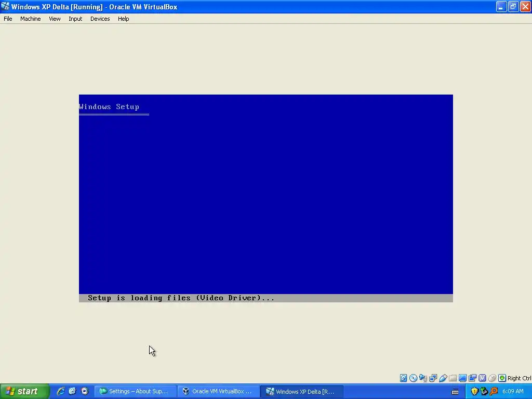Open the Devices menu
Image resolution: width=532 pixels, height=399 pixels.
pos(100,19)
